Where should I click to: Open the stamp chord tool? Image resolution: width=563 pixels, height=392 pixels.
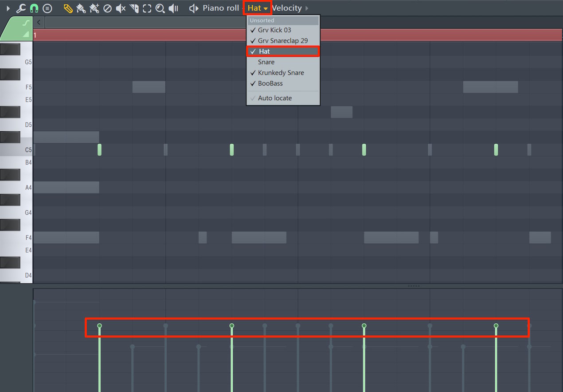[x=47, y=8]
